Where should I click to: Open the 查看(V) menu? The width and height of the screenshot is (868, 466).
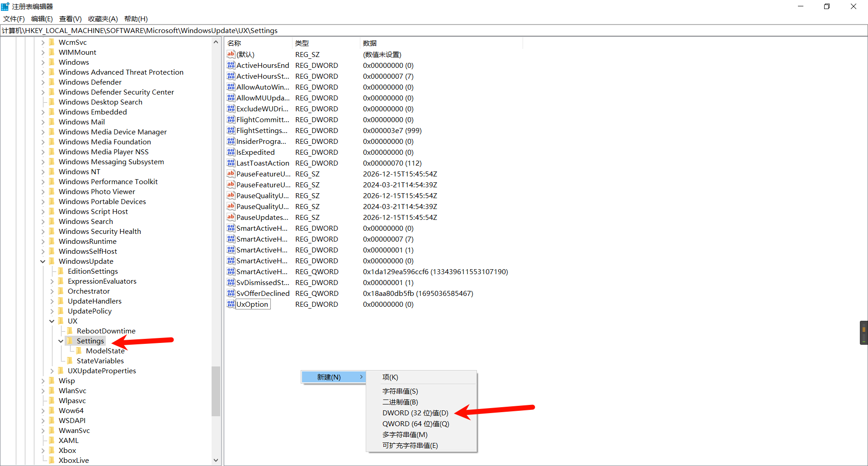[x=71, y=19]
